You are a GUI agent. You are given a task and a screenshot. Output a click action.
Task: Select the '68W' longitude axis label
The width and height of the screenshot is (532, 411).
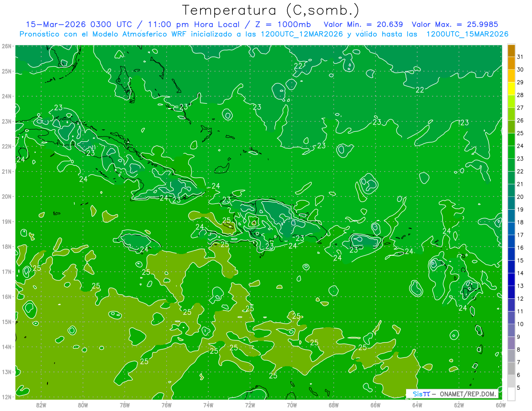pos(333,405)
